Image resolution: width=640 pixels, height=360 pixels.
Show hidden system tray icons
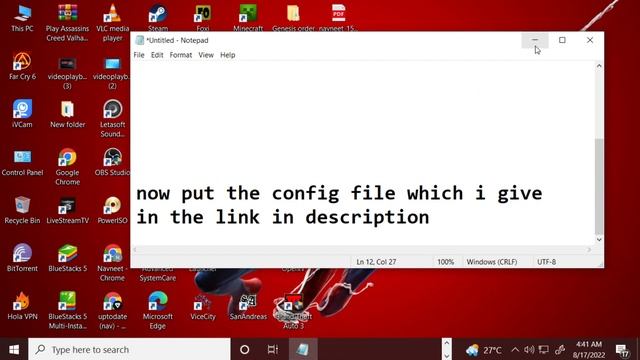pyautogui.click(x=515, y=350)
